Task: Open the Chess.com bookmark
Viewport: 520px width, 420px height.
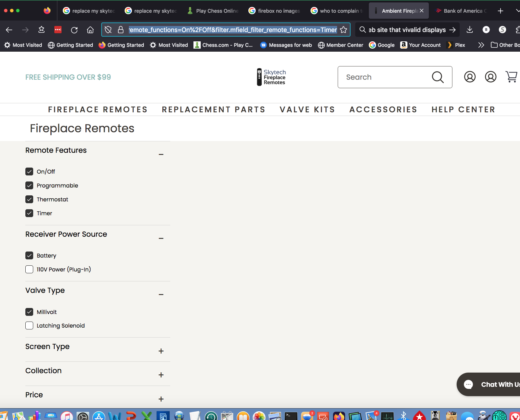Action: pyautogui.click(x=223, y=45)
